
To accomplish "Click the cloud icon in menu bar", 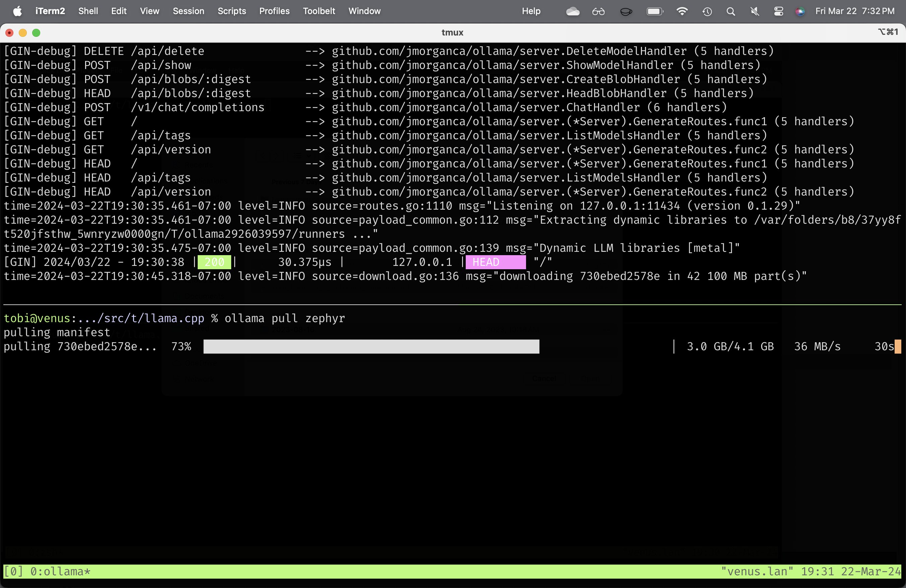I will click(x=573, y=11).
